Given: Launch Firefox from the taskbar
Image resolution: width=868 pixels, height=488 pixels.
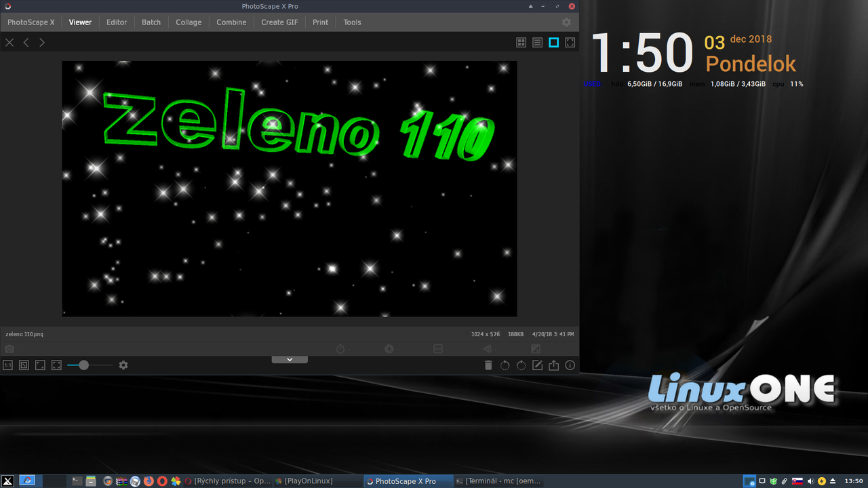Looking at the screenshot, I should (x=149, y=481).
